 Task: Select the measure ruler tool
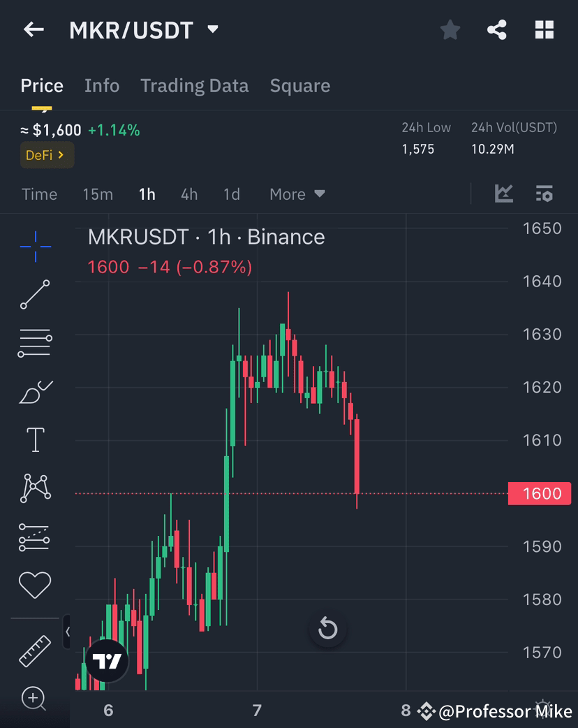click(x=35, y=649)
